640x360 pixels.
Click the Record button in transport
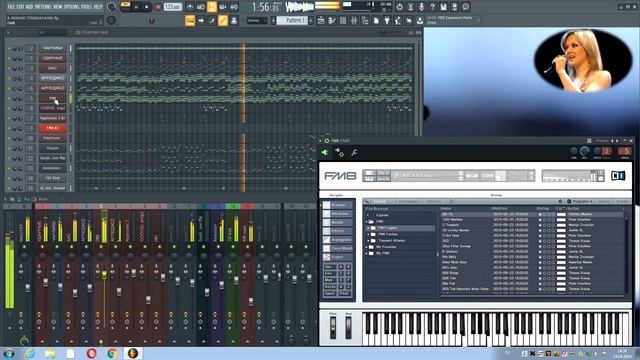pyautogui.click(x=158, y=7)
